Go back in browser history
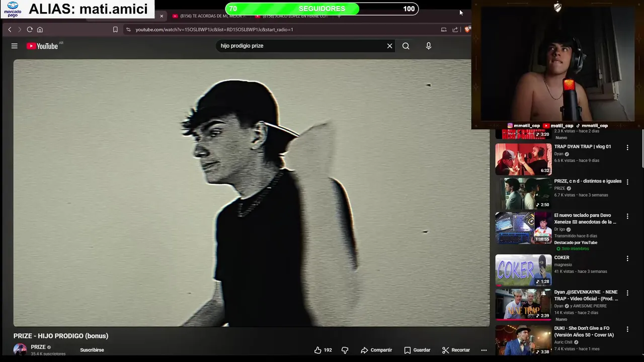 (x=10, y=30)
